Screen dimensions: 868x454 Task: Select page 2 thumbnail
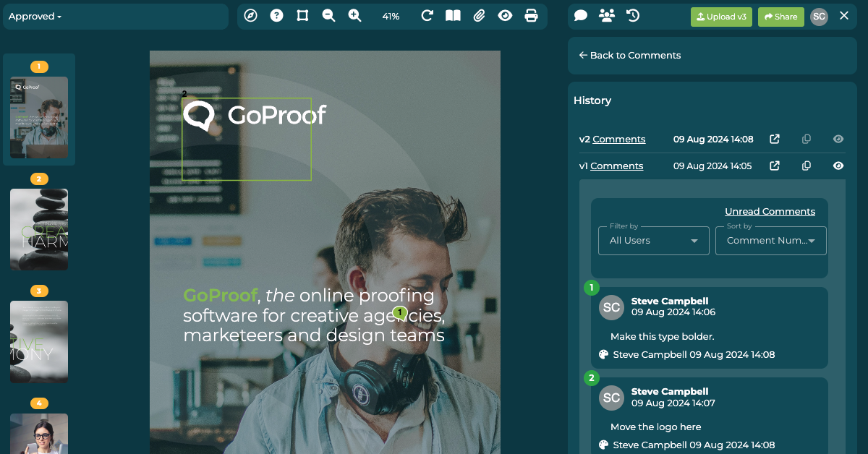click(39, 229)
